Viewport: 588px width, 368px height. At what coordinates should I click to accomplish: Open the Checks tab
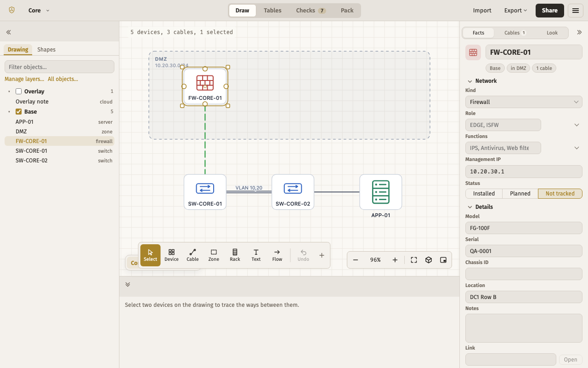311,11
